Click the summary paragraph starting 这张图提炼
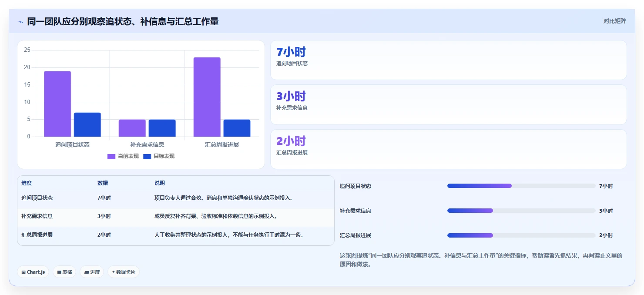Viewport: 644px width, 295px height. point(481,260)
